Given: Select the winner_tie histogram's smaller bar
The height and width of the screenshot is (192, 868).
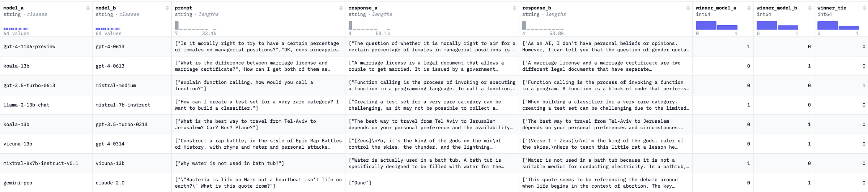Looking at the screenshot, I should (849, 27).
